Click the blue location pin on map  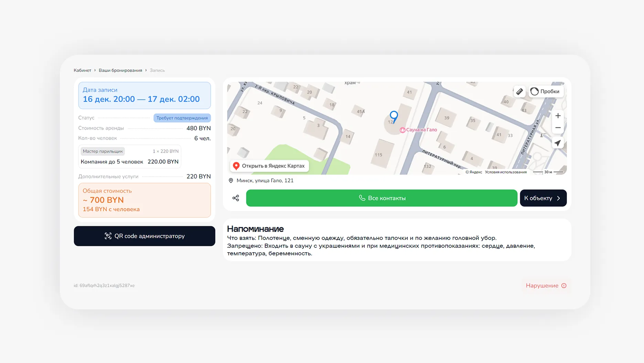[x=394, y=116]
